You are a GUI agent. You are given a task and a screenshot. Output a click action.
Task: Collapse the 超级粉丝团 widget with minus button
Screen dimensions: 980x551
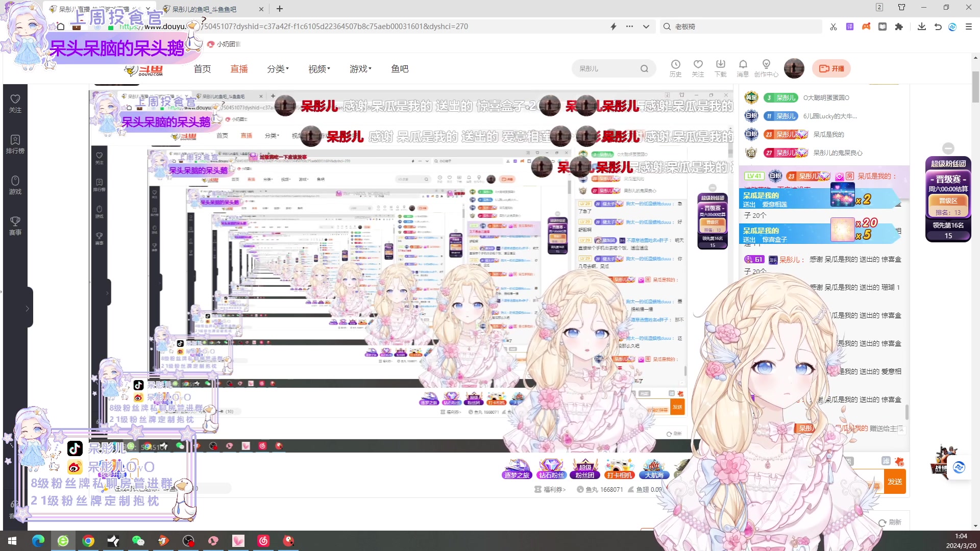coord(948,148)
